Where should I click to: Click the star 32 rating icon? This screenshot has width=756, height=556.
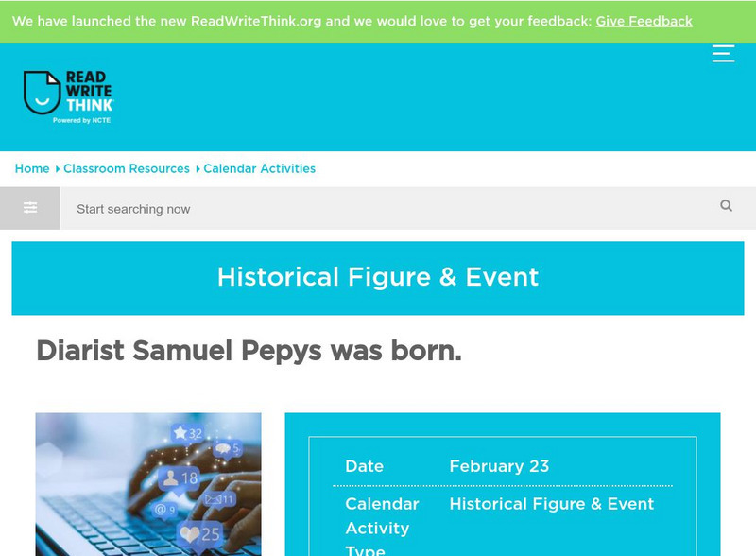tap(186, 434)
